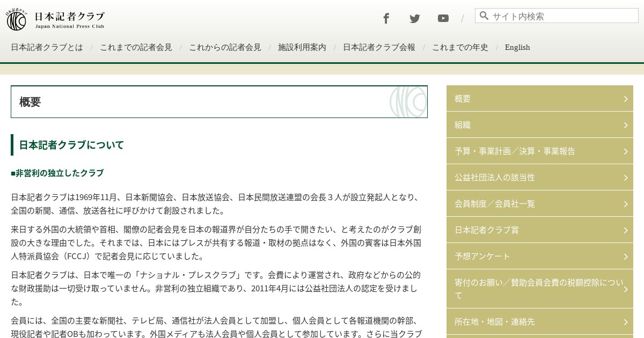Open これまでの記者会見 menu

point(136,47)
